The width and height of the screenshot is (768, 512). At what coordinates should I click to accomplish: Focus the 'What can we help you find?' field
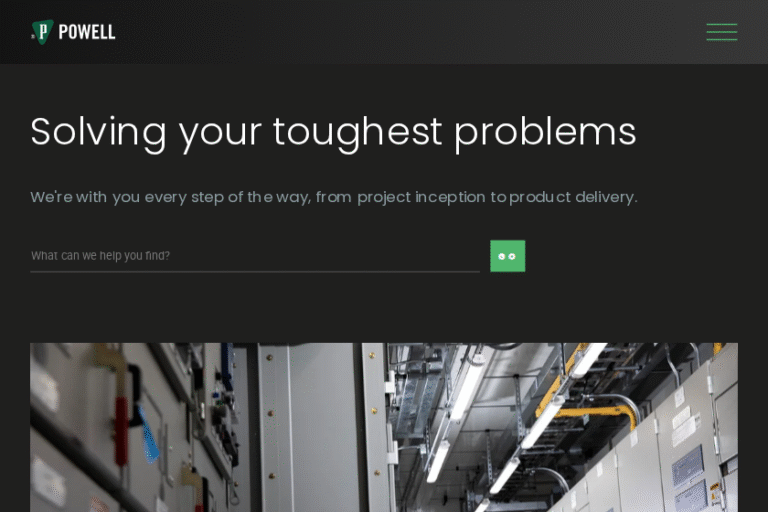coord(255,255)
